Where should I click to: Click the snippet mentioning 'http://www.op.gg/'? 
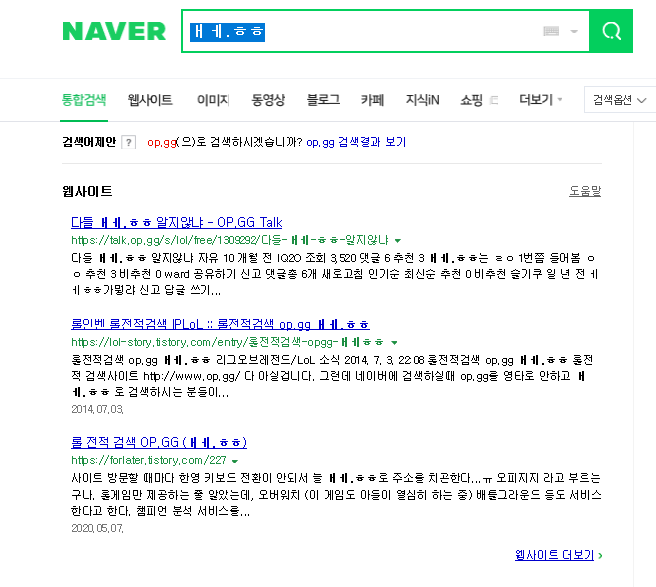[x=332, y=376]
